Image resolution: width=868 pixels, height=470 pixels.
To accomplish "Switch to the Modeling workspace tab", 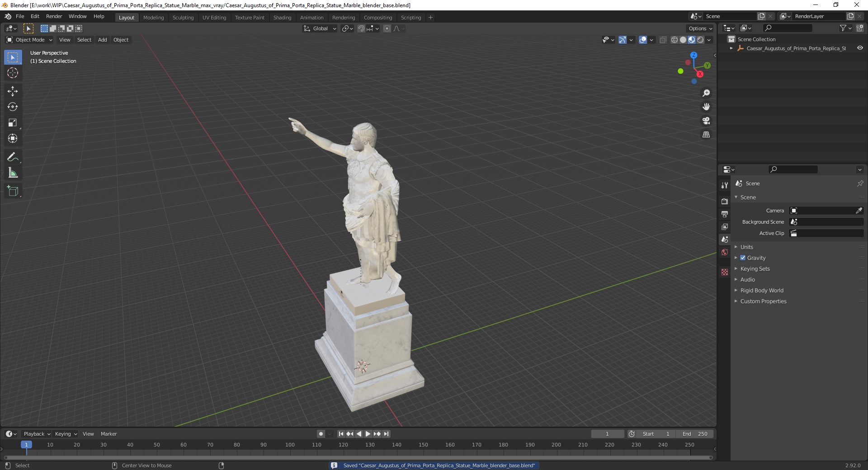I will click(153, 18).
